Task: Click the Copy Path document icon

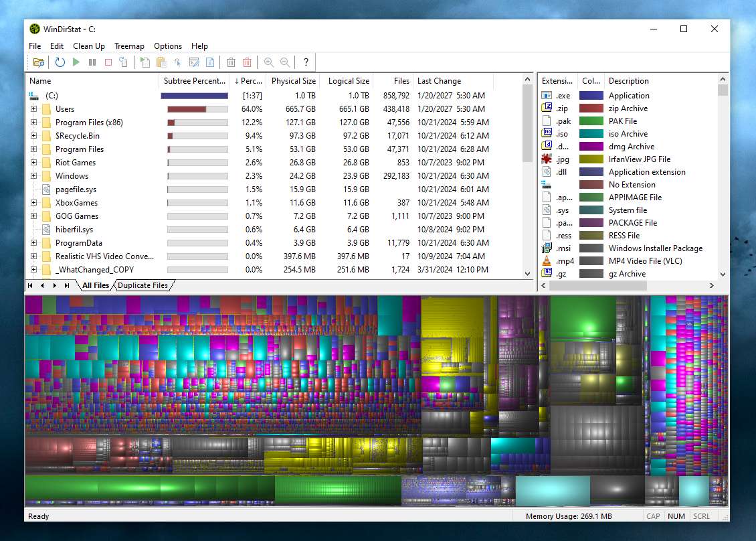Action: [145, 62]
